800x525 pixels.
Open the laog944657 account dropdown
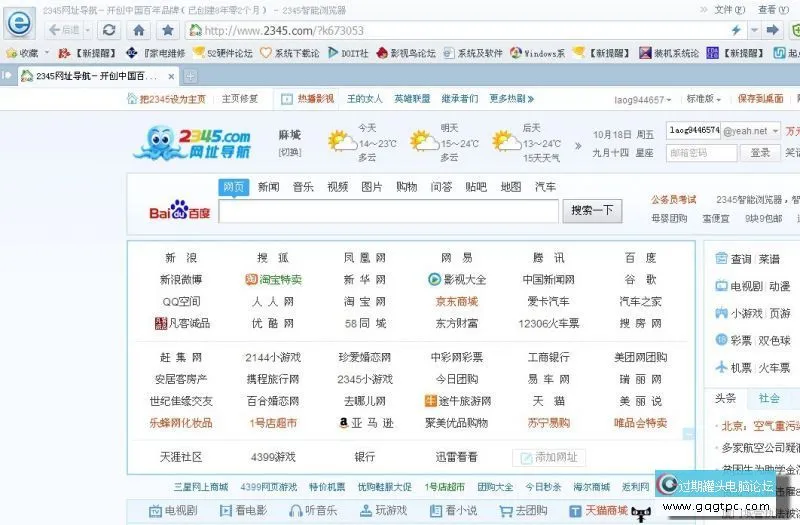coord(643,99)
